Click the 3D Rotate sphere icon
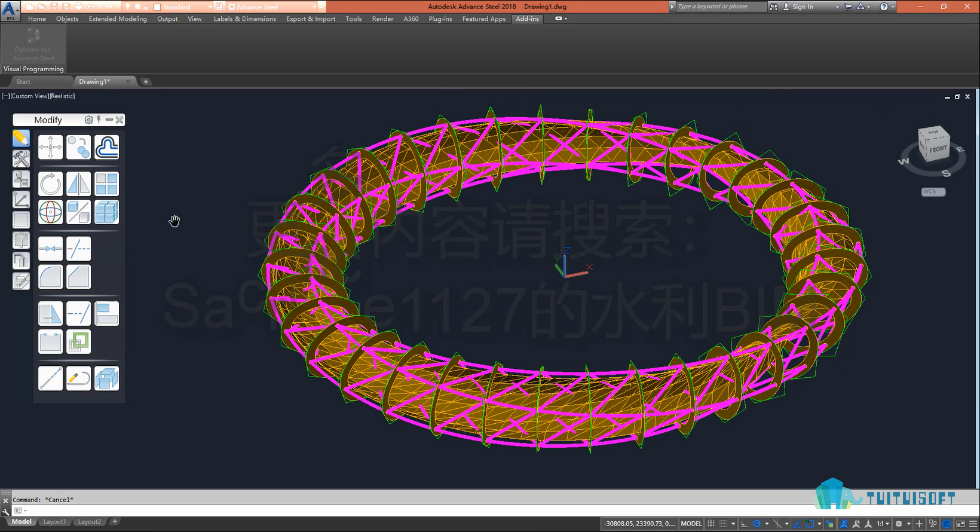 (x=50, y=212)
